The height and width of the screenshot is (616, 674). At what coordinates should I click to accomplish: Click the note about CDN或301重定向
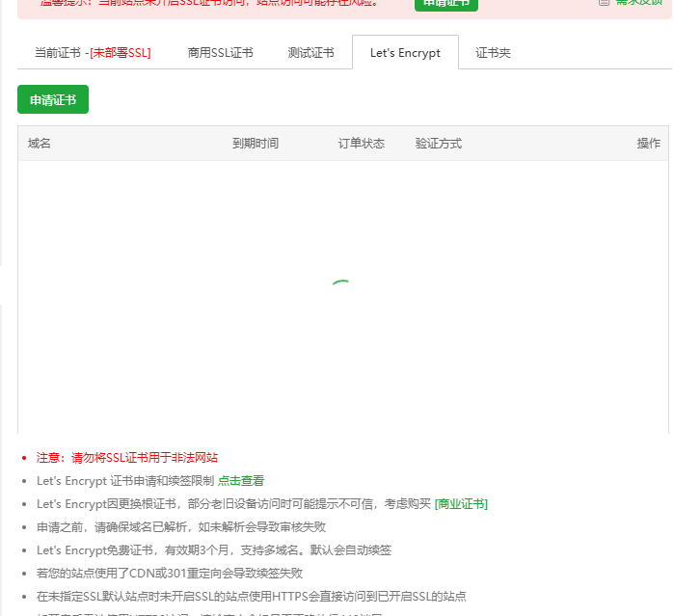tap(170, 574)
